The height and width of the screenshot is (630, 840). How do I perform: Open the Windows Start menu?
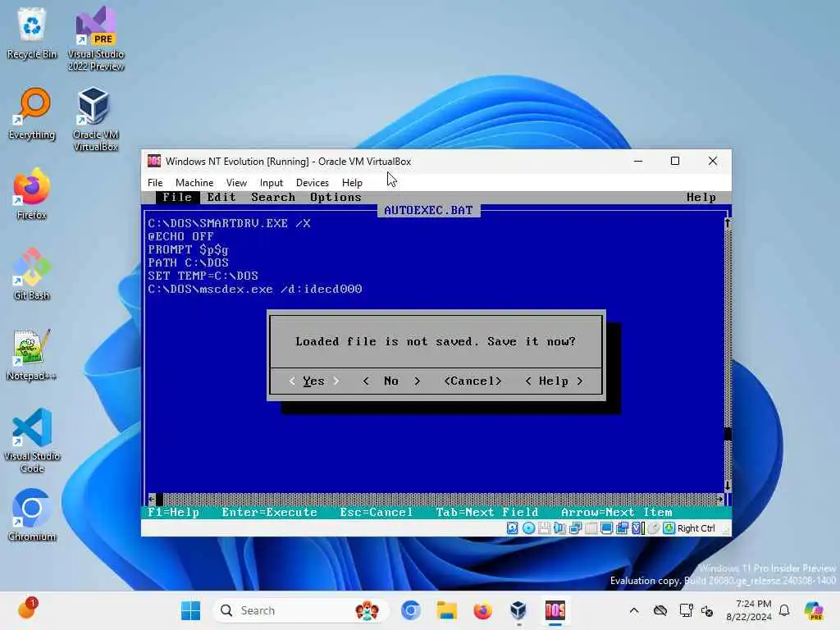(190, 610)
